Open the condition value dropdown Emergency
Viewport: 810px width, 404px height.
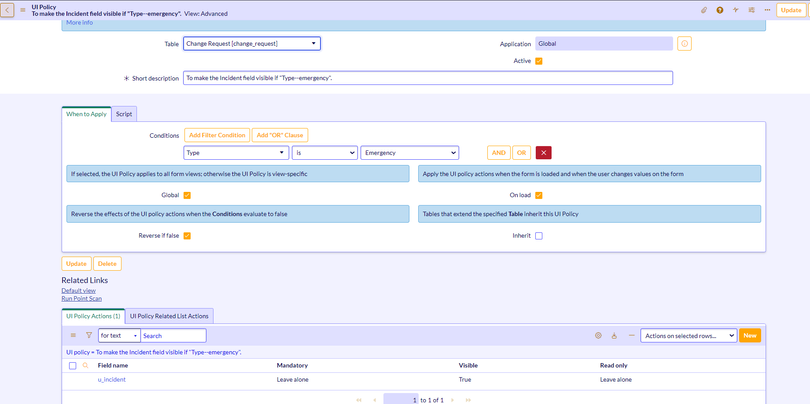[409, 153]
